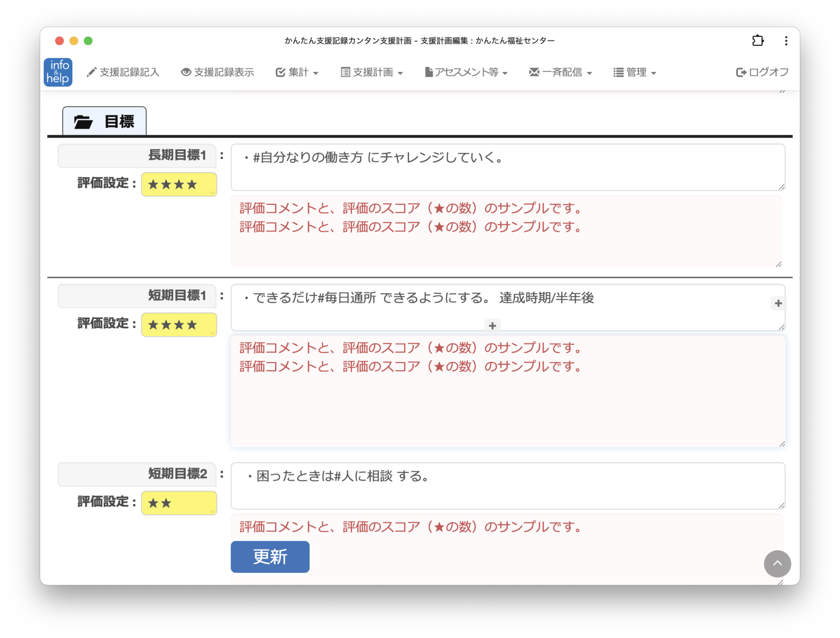The image size is (840, 638).
Task: Click the plus icon below 短期目標1 text
Action: (x=492, y=326)
